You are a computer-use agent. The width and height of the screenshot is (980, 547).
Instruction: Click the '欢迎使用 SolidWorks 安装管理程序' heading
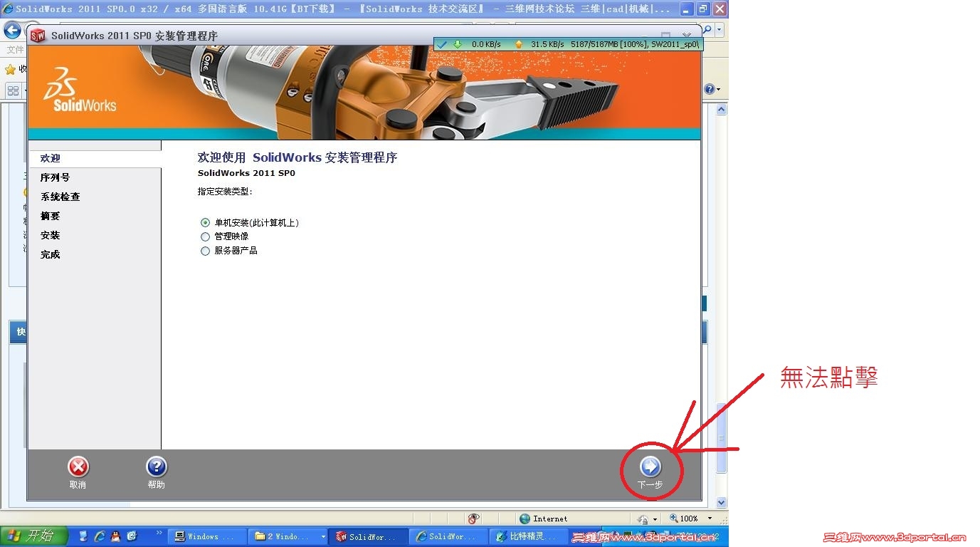pos(297,157)
